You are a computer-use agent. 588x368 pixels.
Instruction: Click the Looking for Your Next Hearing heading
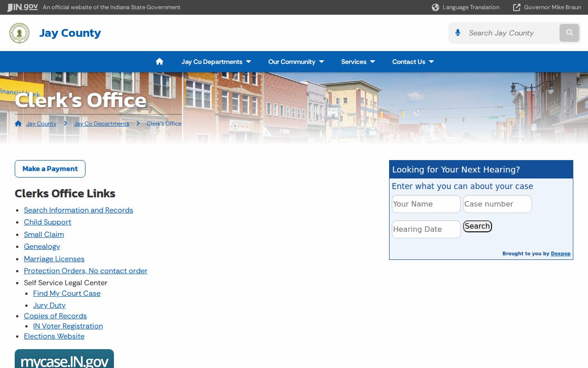(456, 170)
